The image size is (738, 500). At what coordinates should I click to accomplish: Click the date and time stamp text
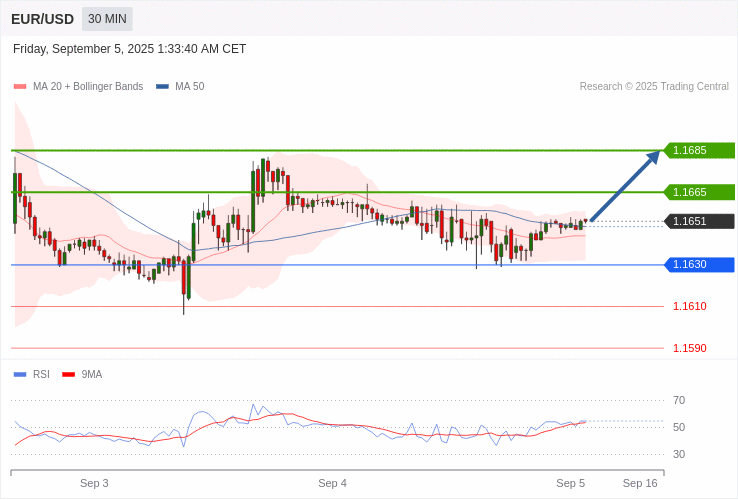pos(129,49)
